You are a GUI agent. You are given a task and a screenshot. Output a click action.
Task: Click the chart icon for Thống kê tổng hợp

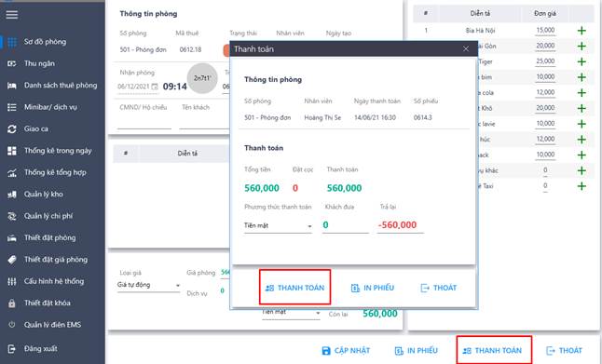pyautogui.click(x=12, y=173)
